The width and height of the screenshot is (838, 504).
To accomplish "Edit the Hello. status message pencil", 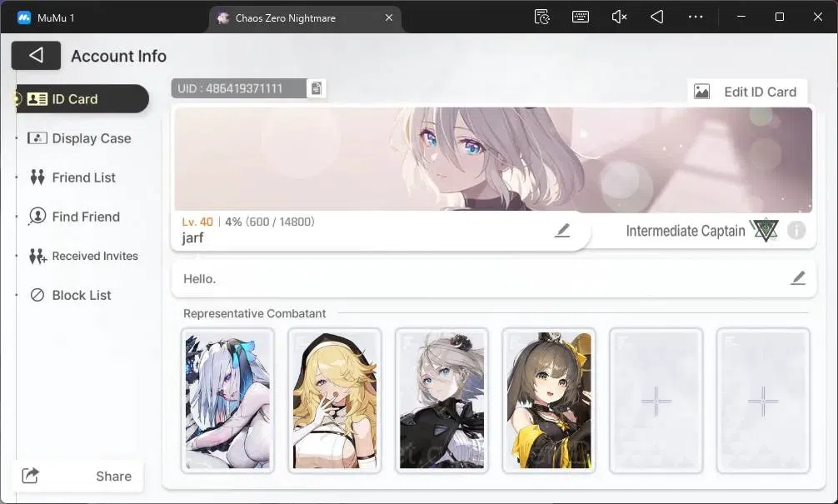I will pos(798,278).
